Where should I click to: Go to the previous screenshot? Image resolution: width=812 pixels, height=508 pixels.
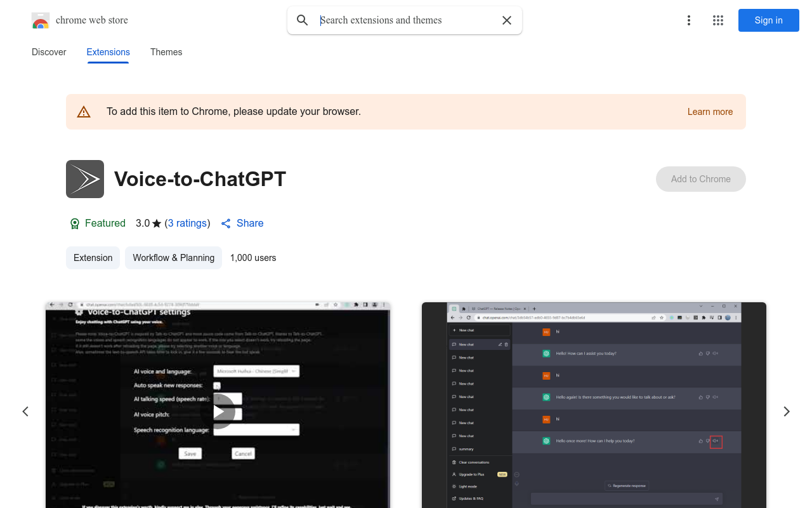coord(25,411)
